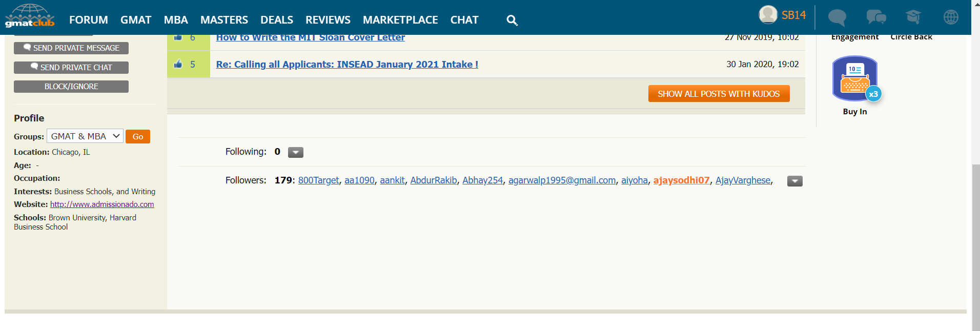The height and width of the screenshot is (331, 980).
Task: Click Send Private Message button
Action: pos(71,48)
